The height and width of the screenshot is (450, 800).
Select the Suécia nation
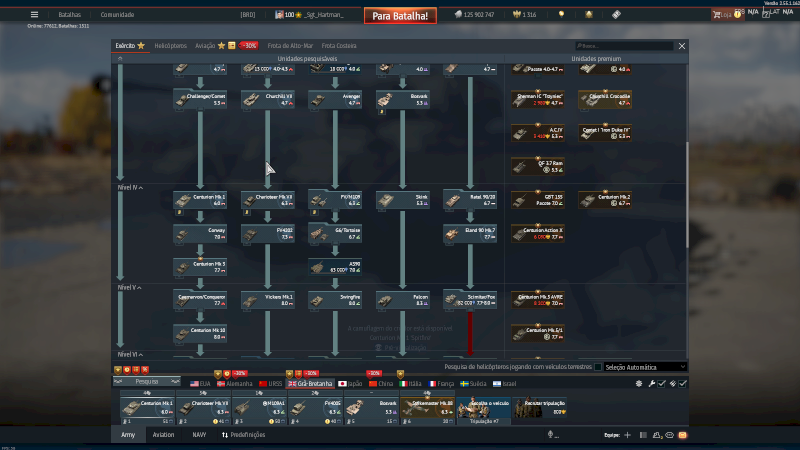473,384
